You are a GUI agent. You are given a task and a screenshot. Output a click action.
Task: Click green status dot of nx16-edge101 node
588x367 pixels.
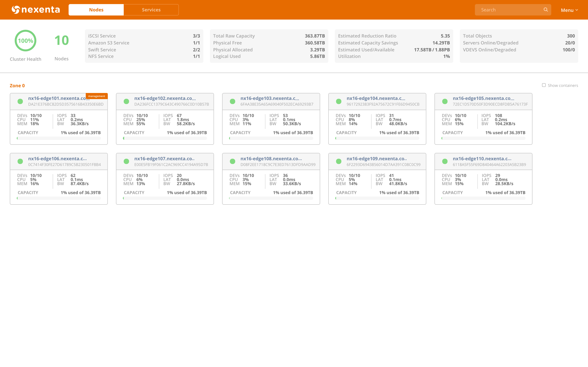click(20, 102)
